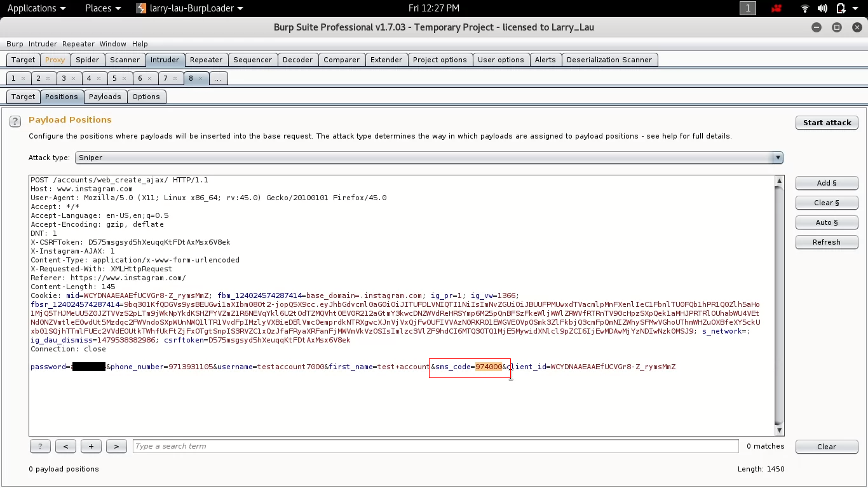The image size is (868, 488).
Task: Open the Places menu
Action: click(103, 8)
